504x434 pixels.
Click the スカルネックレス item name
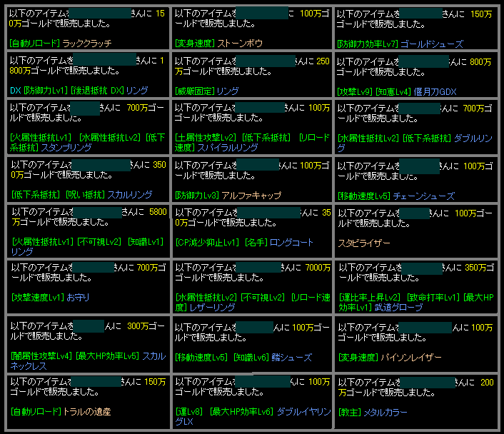pyautogui.click(x=88, y=361)
